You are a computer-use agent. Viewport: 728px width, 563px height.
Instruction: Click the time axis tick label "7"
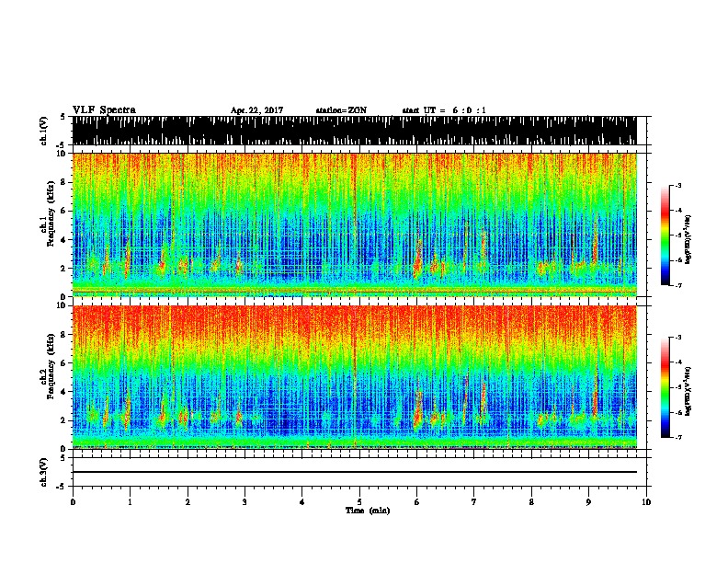tap(474, 502)
